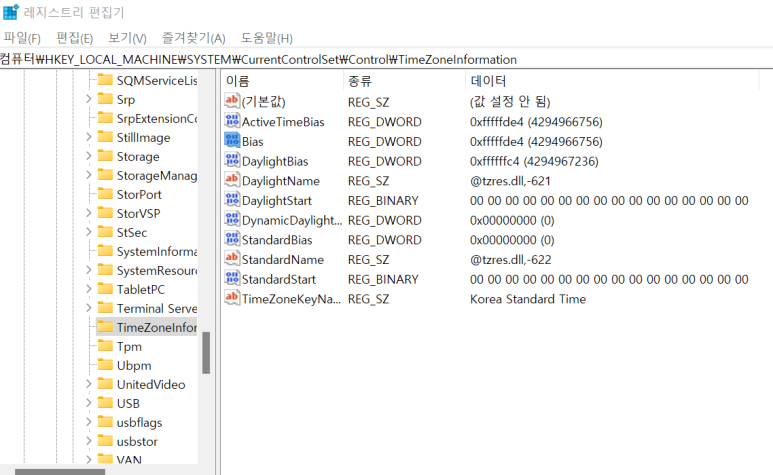
Task: Expand the usbflags tree node
Action: click(x=89, y=422)
